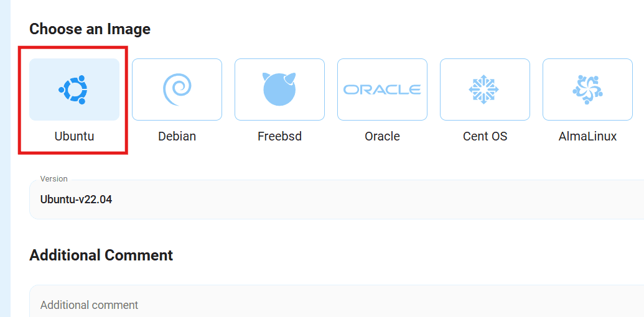Click the Debian text label
Viewport: 644px width, 317px height.
(x=177, y=136)
